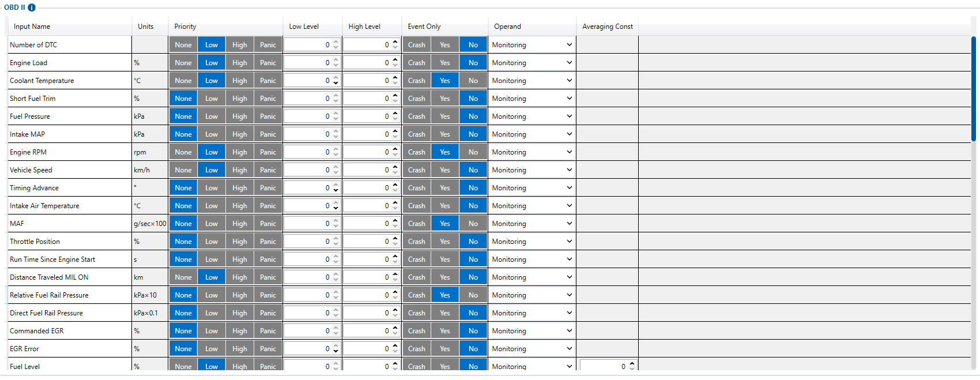Set Vehicle Speed priority to Panic
980x380 pixels.
point(268,170)
